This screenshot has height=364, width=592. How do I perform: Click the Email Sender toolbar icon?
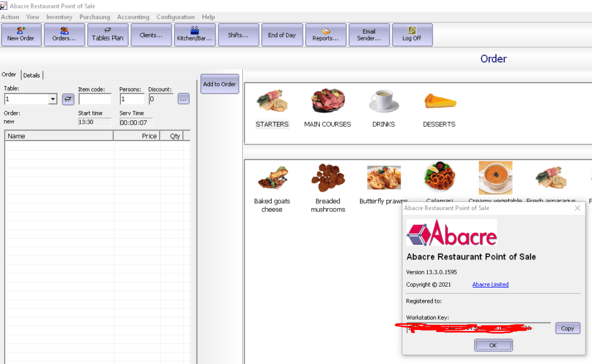[369, 35]
